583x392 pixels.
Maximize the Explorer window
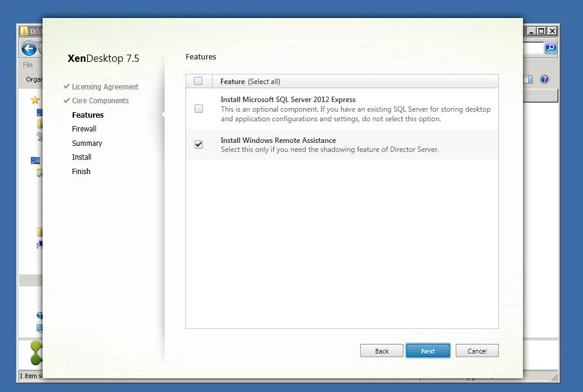pos(542,31)
